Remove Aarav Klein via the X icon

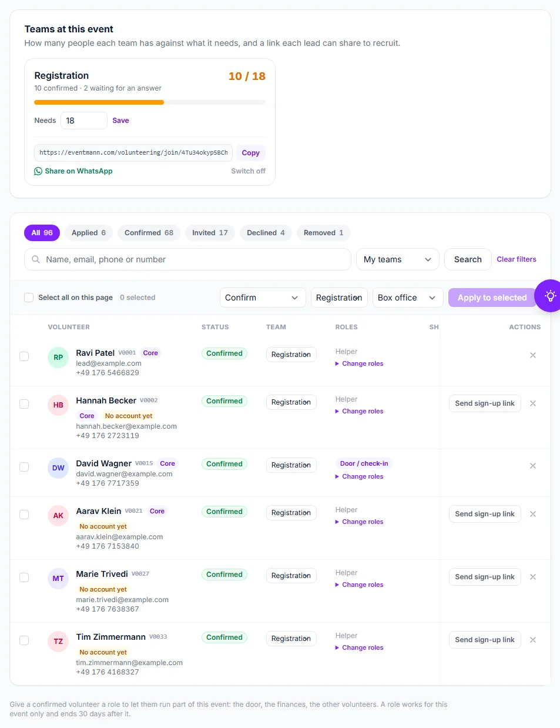(533, 514)
